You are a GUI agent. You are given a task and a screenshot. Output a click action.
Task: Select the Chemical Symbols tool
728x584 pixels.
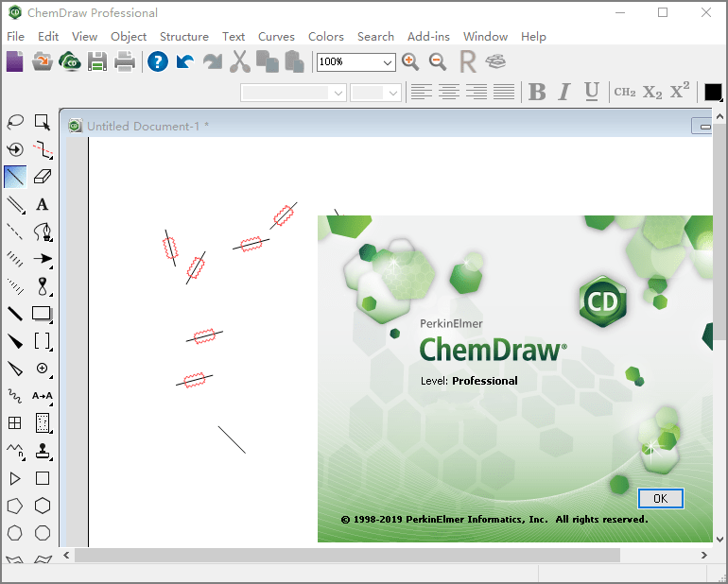[43, 369]
